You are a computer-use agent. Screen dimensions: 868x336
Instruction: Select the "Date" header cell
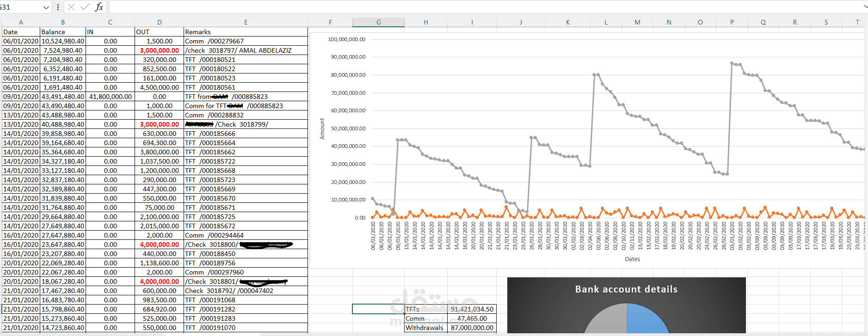tap(21, 32)
